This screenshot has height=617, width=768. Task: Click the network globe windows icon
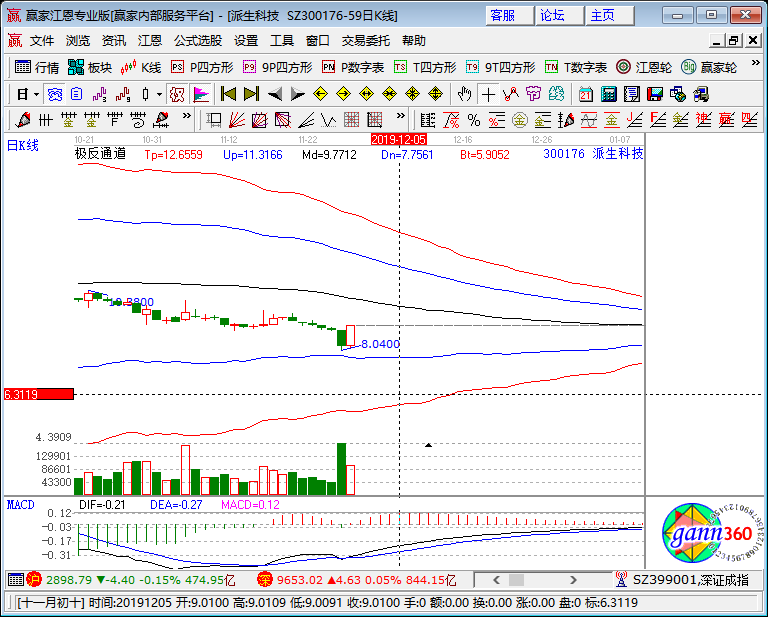[x=678, y=94]
